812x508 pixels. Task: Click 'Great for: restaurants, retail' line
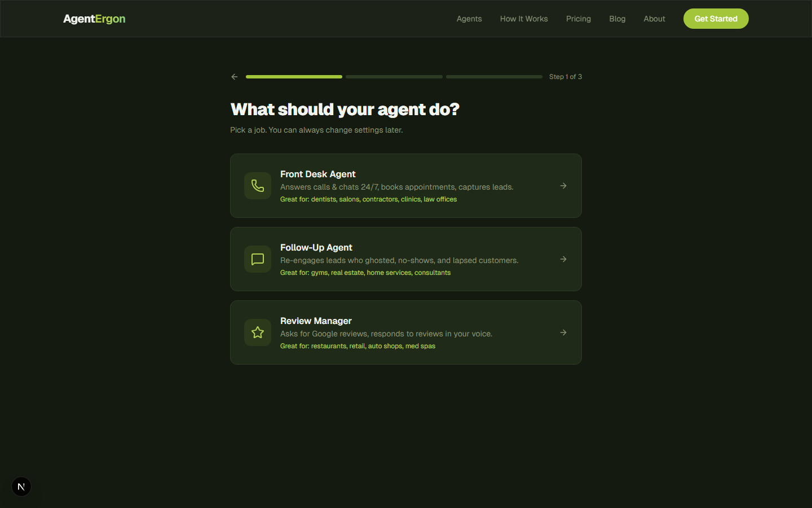click(x=358, y=346)
